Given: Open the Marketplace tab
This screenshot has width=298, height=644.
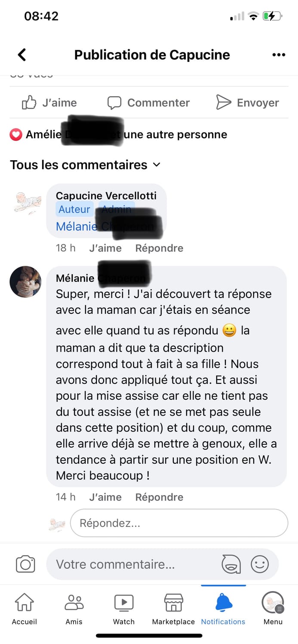Looking at the screenshot, I should [x=173, y=609].
